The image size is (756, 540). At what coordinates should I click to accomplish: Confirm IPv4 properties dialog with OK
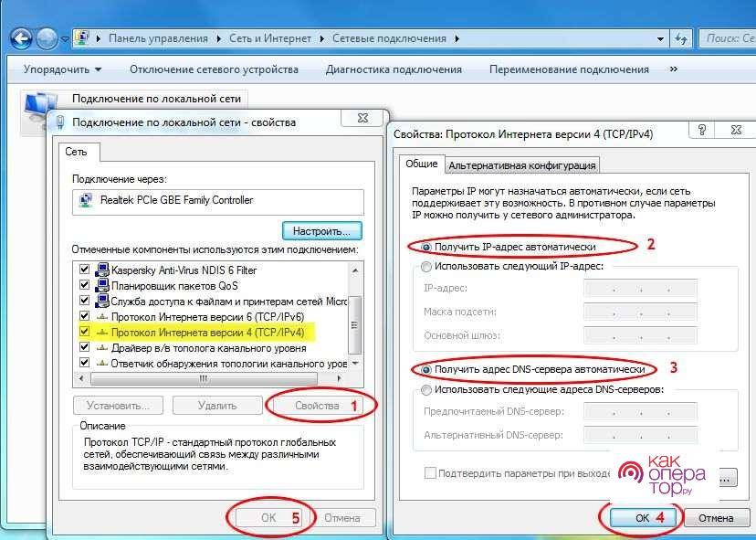coord(642,518)
